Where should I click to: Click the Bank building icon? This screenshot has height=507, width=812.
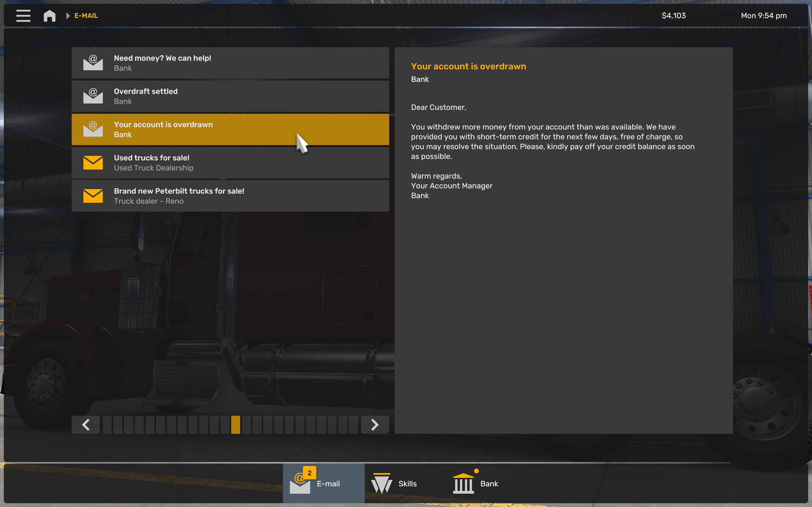point(463,483)
